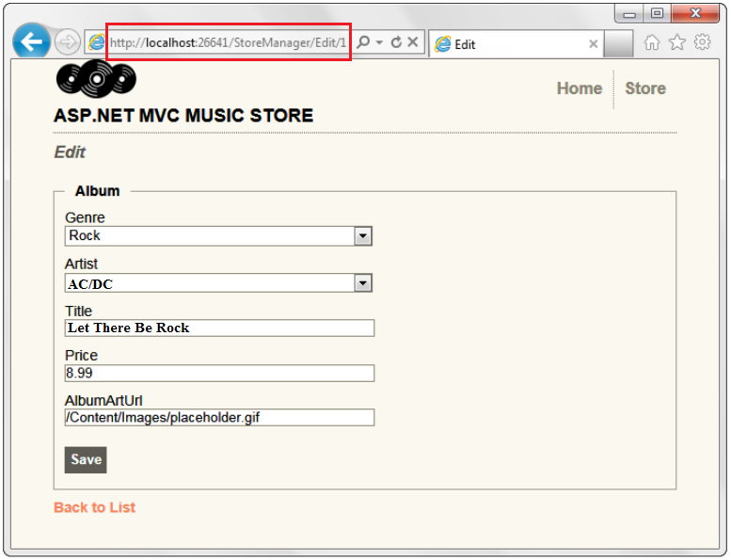Click the Price field showing 8.99

tap(219, 373)
